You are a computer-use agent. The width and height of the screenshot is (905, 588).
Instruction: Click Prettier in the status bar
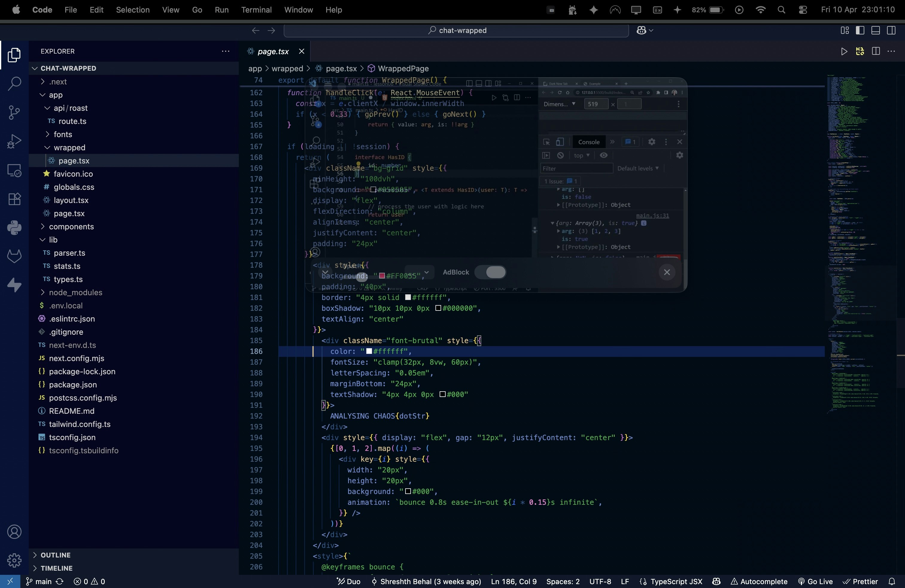coord(860,581)
